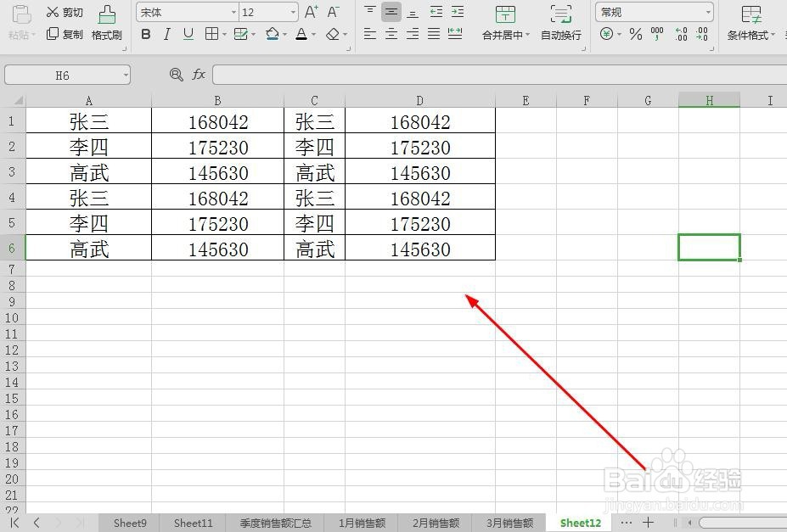The width and height of the screenshot is (787, 532).
Task: Apply center alignment to cells
Action: point(391,34)
